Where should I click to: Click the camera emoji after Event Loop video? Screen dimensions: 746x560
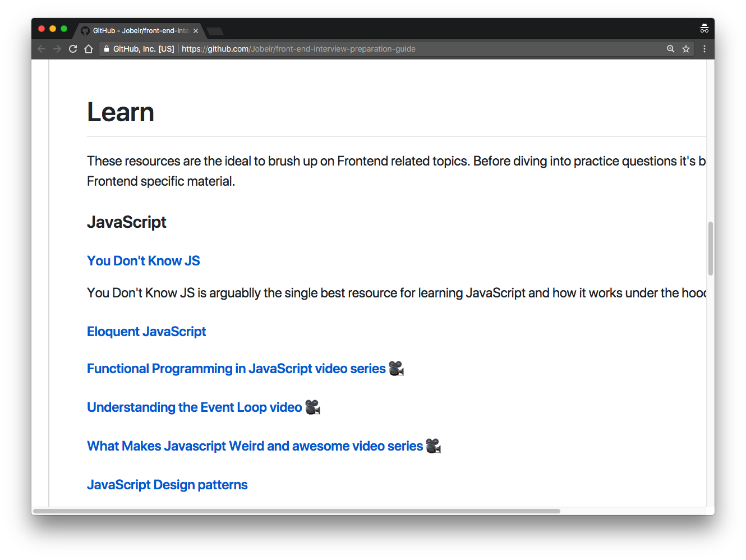click(313, 407)
